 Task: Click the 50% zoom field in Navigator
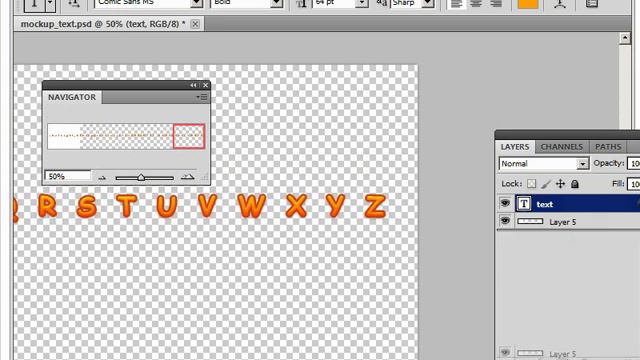(68, 176)
